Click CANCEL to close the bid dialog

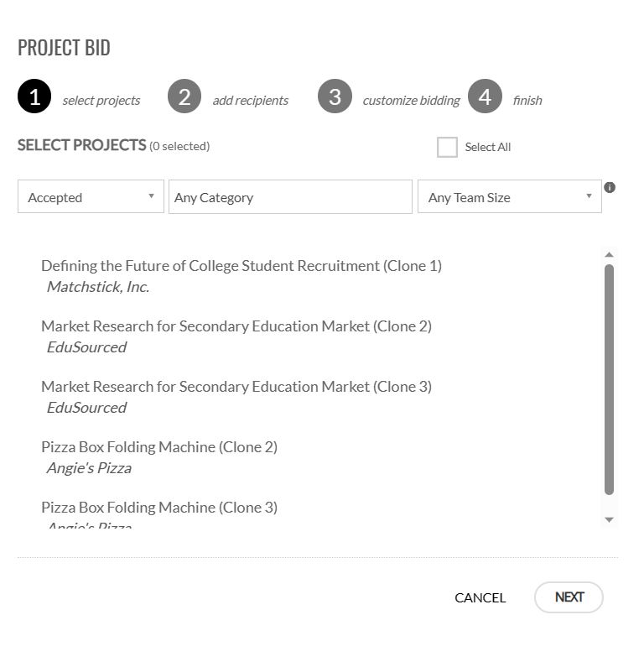480,598
